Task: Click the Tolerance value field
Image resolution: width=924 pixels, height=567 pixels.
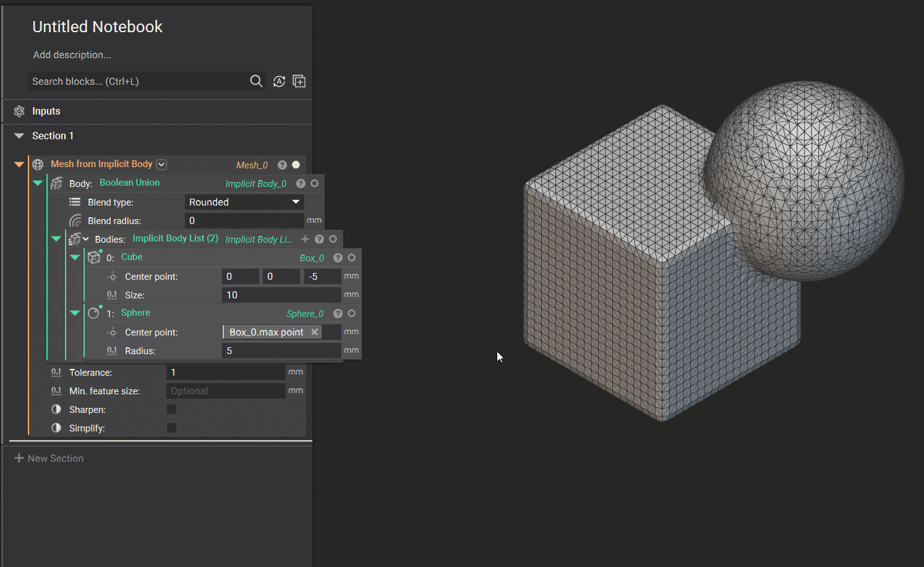Action: coord(226,372)
